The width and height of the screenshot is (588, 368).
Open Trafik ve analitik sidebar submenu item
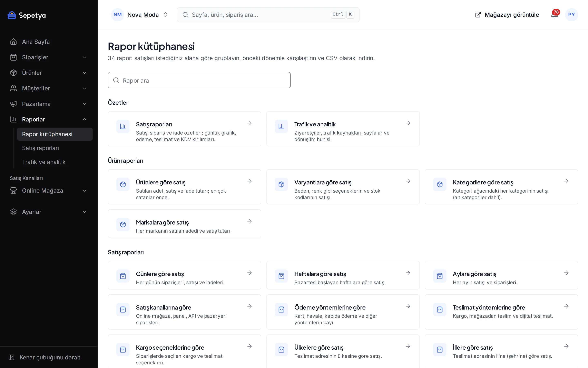coord(55,162)
